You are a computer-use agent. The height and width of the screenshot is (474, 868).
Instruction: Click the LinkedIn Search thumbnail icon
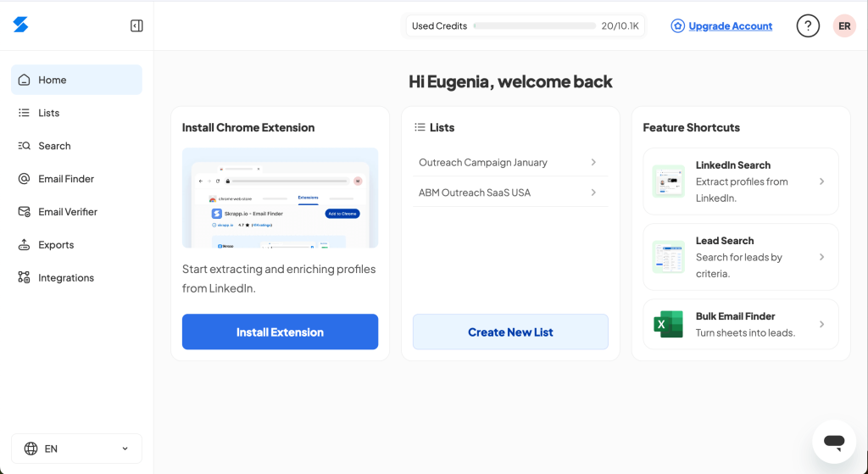pyautogui.click(x=668, y=181)
